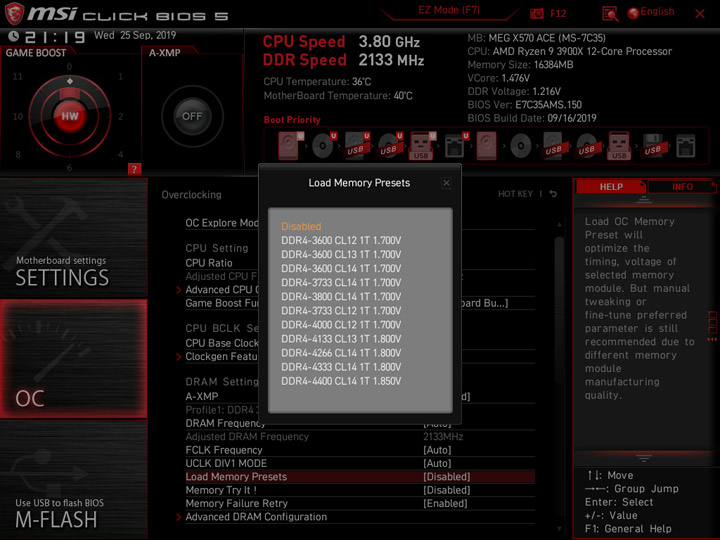Click the help panel top scroll handle
The height and width of the screenshot is (540, 720).
coord(643,200)
